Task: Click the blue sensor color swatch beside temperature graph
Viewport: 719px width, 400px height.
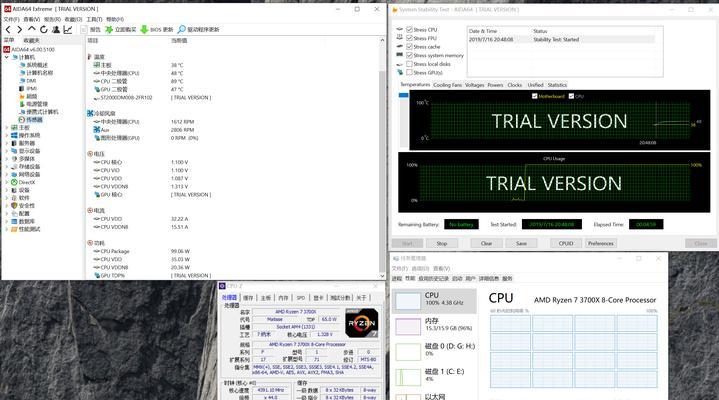Action: [x=403, y=95]
